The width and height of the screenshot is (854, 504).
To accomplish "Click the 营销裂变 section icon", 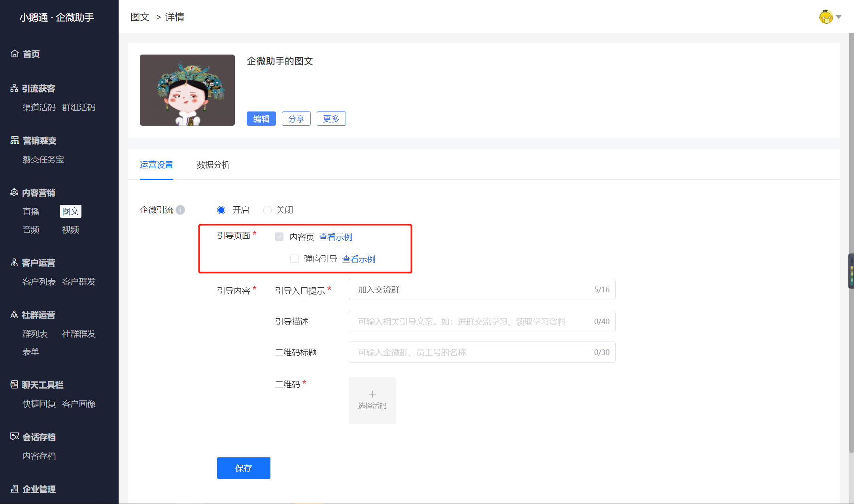I will (x=15, y=140).
